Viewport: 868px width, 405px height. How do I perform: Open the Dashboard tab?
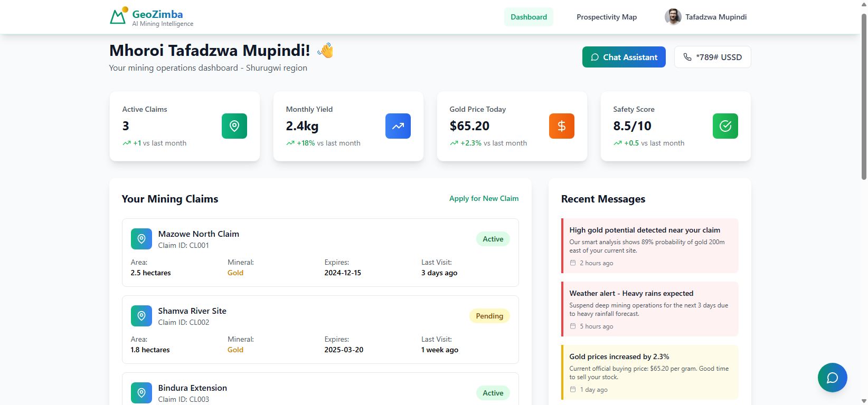click(x=529, y=17)
